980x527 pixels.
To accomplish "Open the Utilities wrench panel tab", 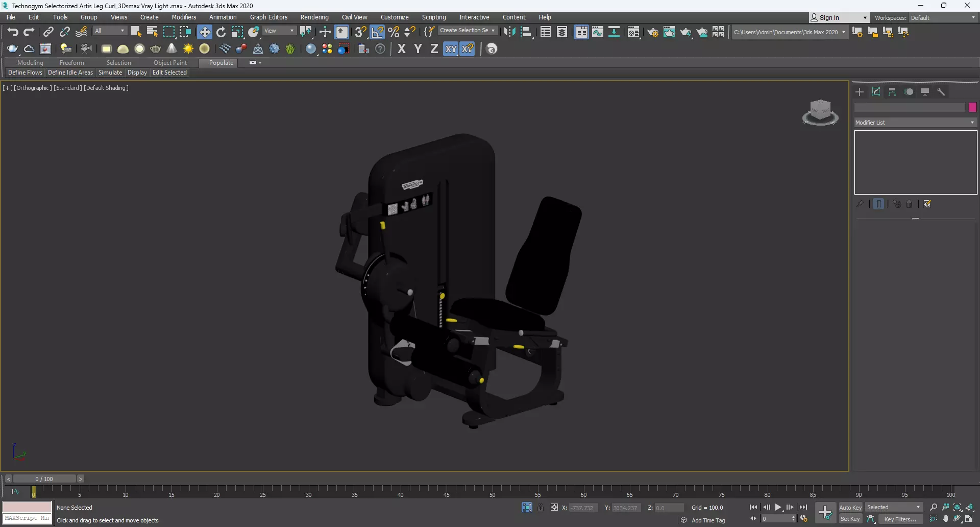I will click(941, 92).
